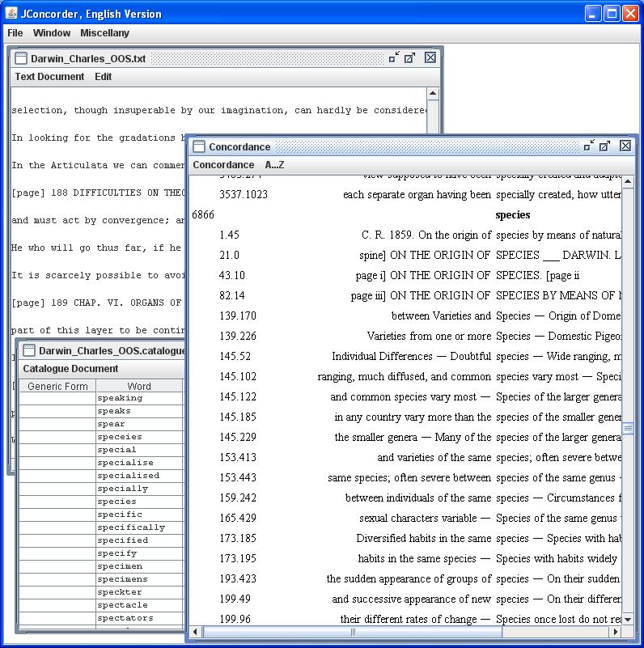
Task: Iconify the Darwin_Charles_OOS.txt internal window
Action: pyautogui.click(x=394, y=57)
